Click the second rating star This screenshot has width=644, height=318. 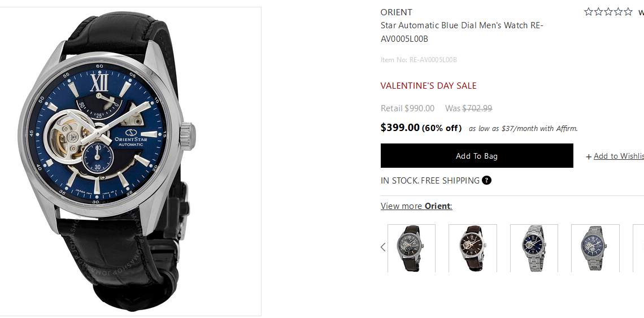pos(599,12)
